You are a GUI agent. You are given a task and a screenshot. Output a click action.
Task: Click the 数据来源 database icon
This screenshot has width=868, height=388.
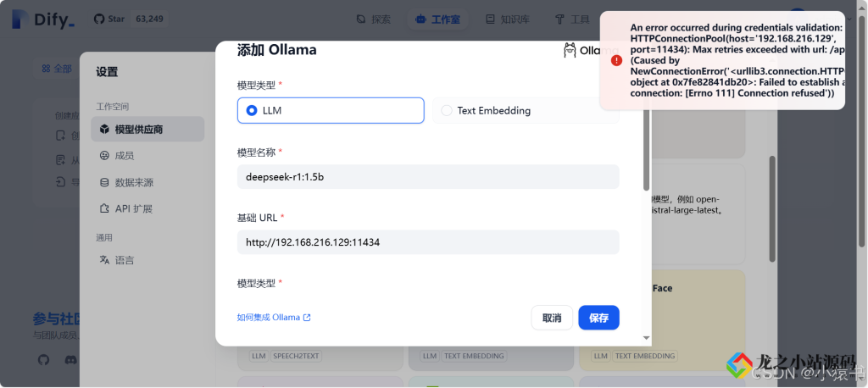[104, 182]
